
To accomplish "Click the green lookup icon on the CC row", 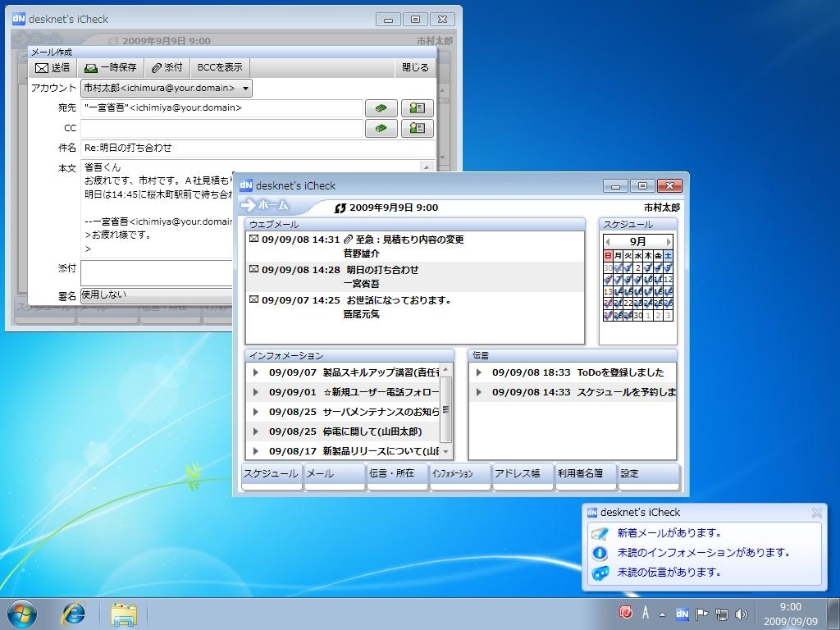I will point(381,128).
